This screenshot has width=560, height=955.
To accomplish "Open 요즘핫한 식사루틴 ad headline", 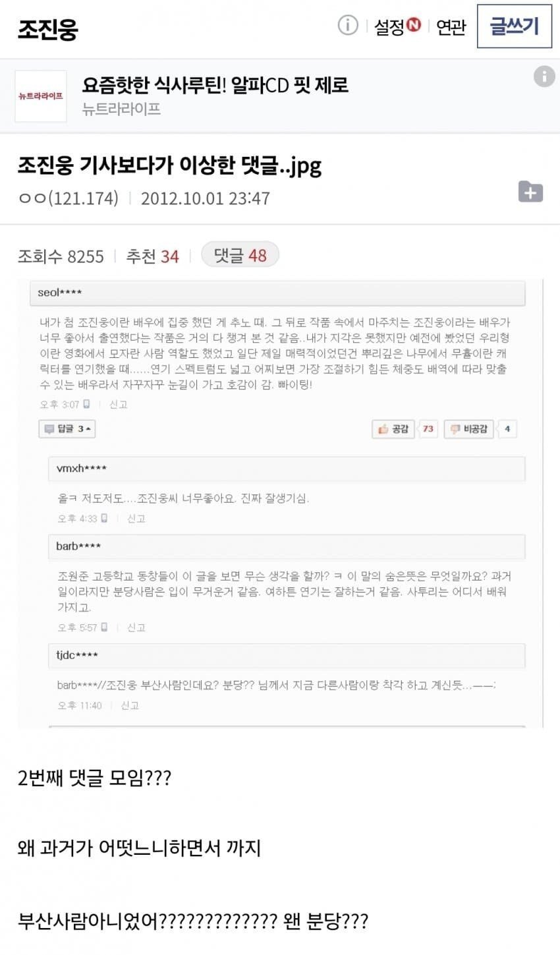I will point(215,85).
